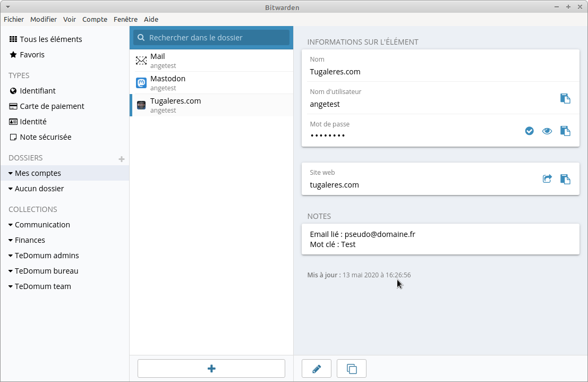The height and width of the screenshot is (382, 588).
Task: Show Tous les éléments
Action: tap(50, 39)
